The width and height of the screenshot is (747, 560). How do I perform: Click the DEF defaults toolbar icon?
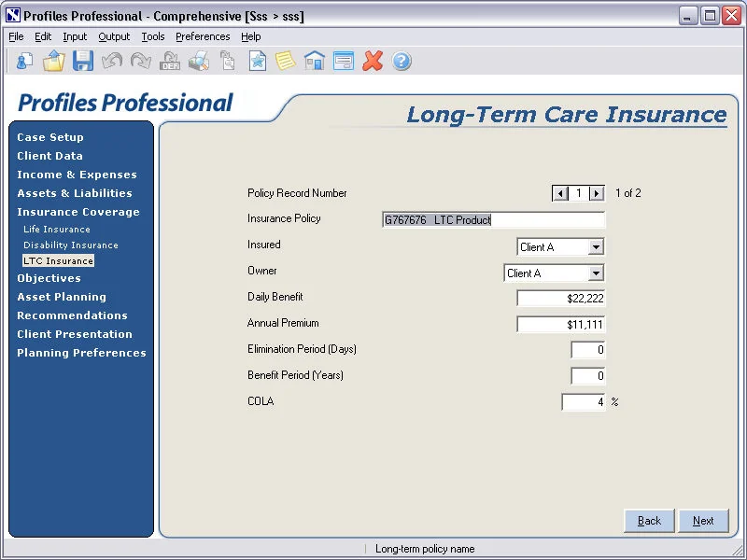click(170, 61)
